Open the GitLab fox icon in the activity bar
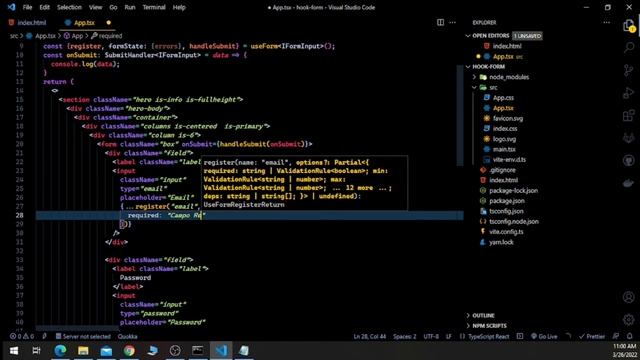 (x=629, y=138)
